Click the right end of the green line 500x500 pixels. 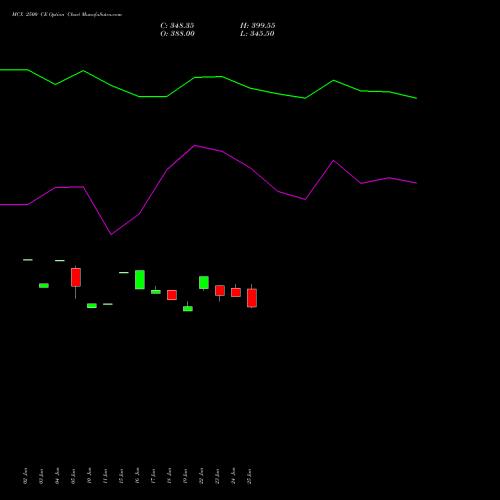click(416, 98)
